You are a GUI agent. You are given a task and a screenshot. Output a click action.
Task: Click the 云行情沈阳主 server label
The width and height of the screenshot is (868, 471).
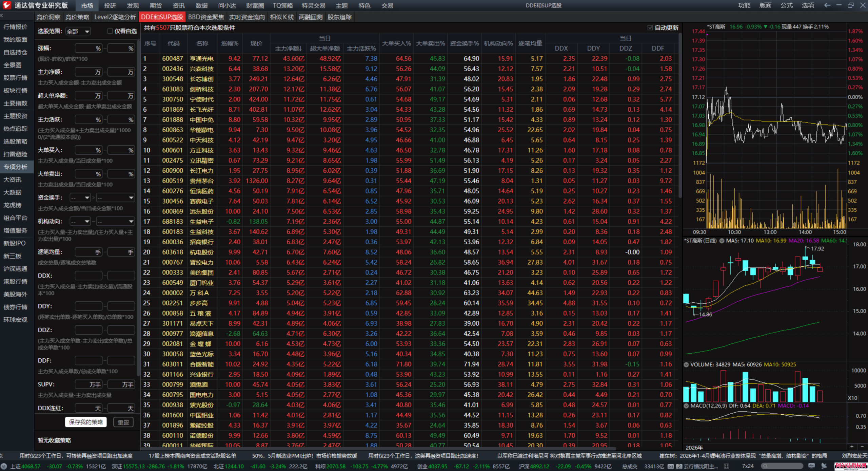pyautogui.click(x=701, y=466)
